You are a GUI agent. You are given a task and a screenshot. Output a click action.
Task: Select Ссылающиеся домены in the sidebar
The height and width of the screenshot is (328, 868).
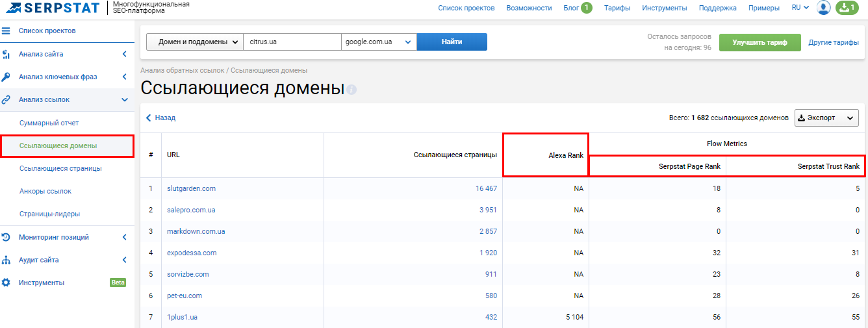point(58,145)
